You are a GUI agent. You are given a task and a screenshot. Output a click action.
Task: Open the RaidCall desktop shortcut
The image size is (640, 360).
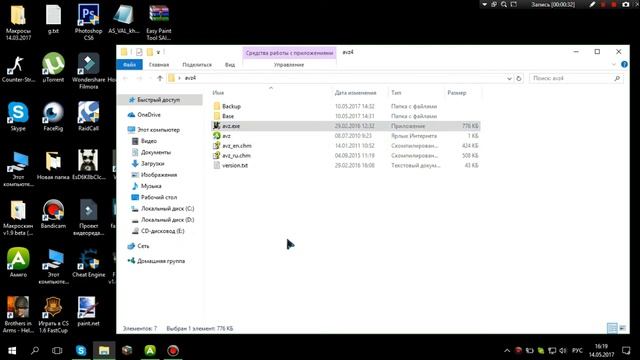[88, 116]
